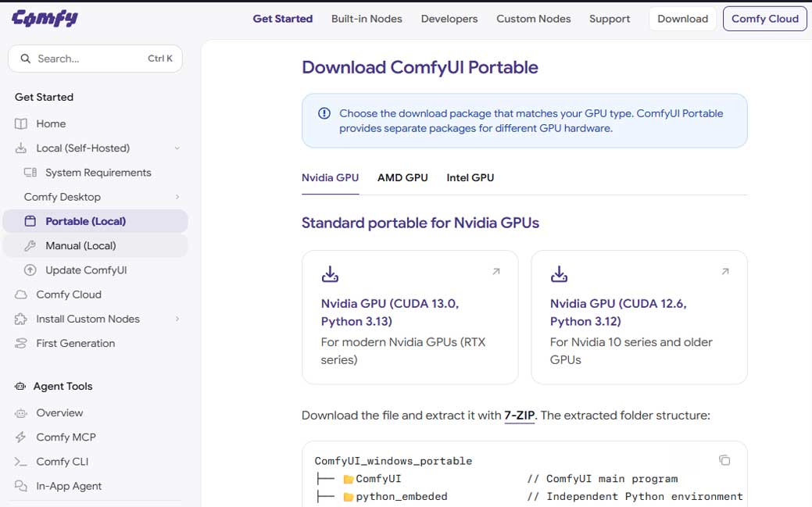Click the First Generation icon

click(21, 343)
